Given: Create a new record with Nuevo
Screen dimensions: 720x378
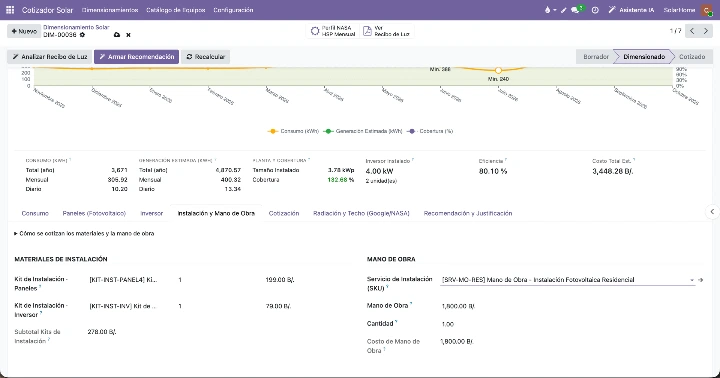Looking at the screenshot, I should [24, 31].
